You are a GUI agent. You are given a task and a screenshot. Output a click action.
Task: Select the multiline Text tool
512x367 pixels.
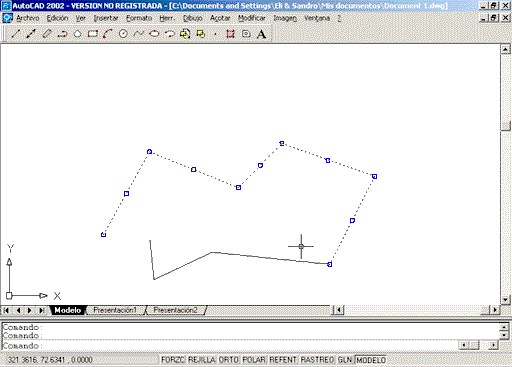click(x=262, y=34)
